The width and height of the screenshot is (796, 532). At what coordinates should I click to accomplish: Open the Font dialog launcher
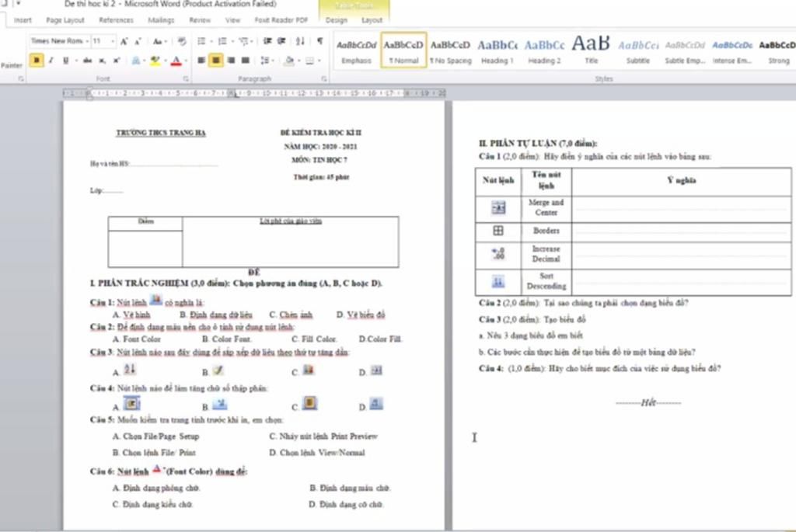click(x=186, y=78)
